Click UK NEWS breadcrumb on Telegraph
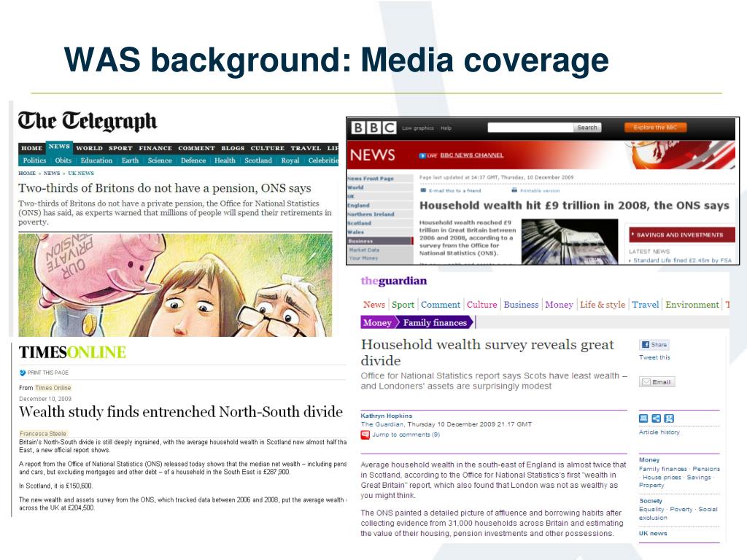Image resolution: width=747 pixels, height=560 pixels. 80,174
